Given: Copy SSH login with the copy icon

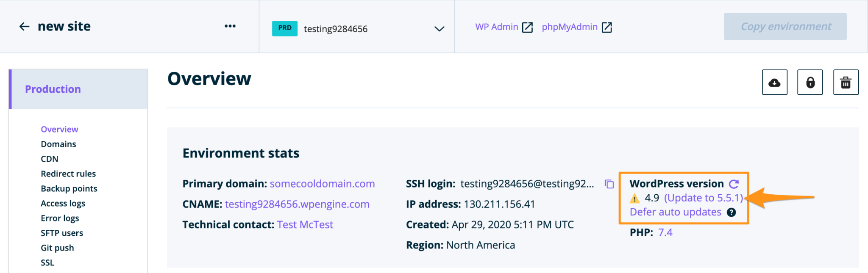Looking at the screenshot, I should [x=609, y=184].
